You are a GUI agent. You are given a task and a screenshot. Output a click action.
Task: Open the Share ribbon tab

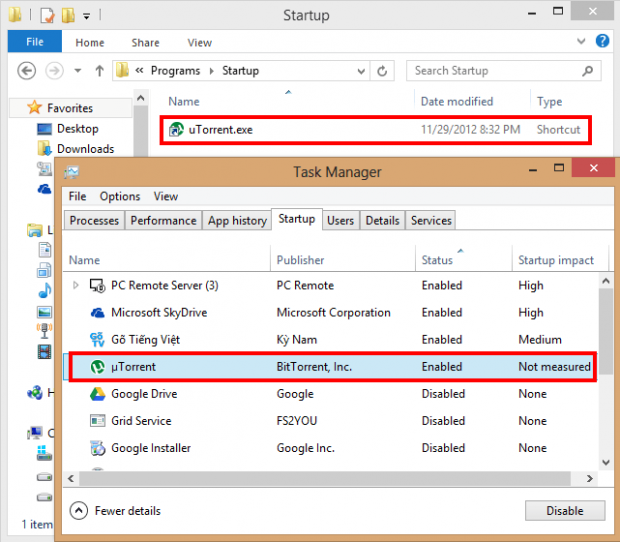click(x=146, y=43)
